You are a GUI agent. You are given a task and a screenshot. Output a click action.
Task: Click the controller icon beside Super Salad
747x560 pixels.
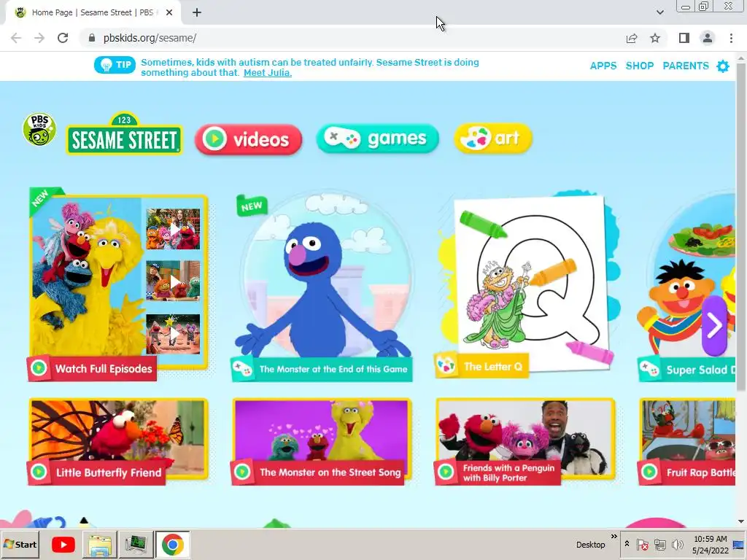click(649, 370)
